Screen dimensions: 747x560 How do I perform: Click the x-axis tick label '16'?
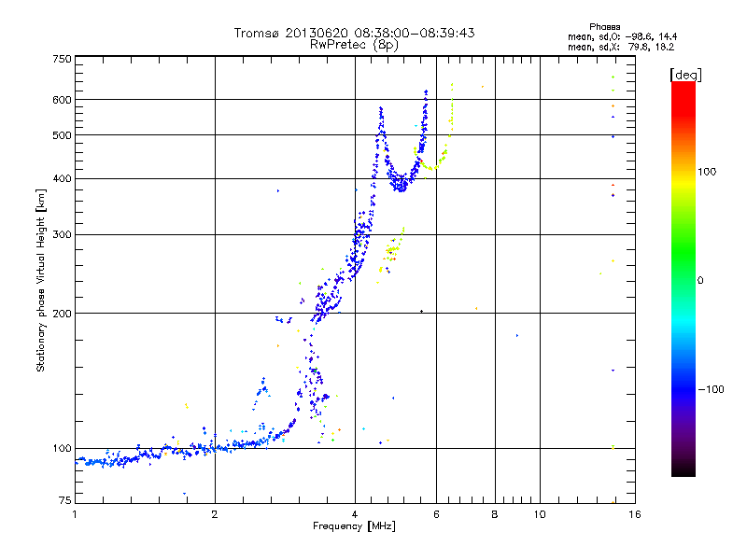[635, 514]
